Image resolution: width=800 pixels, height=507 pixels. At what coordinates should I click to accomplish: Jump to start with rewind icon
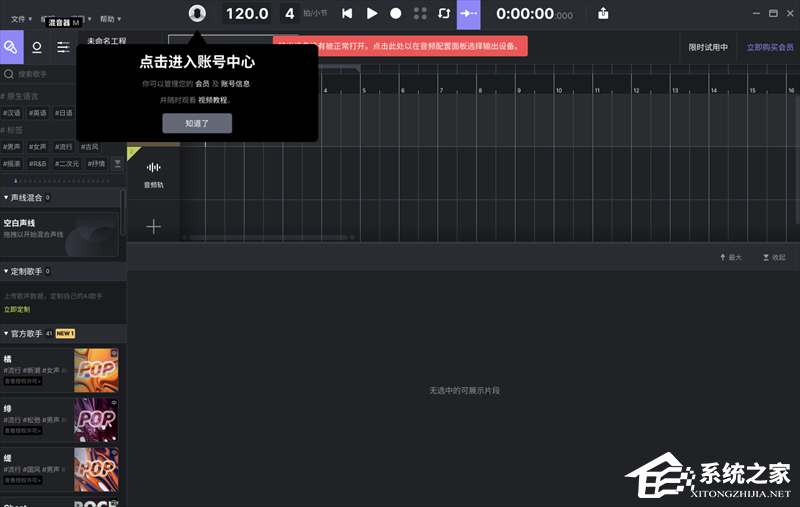click(x=347, y=14)
